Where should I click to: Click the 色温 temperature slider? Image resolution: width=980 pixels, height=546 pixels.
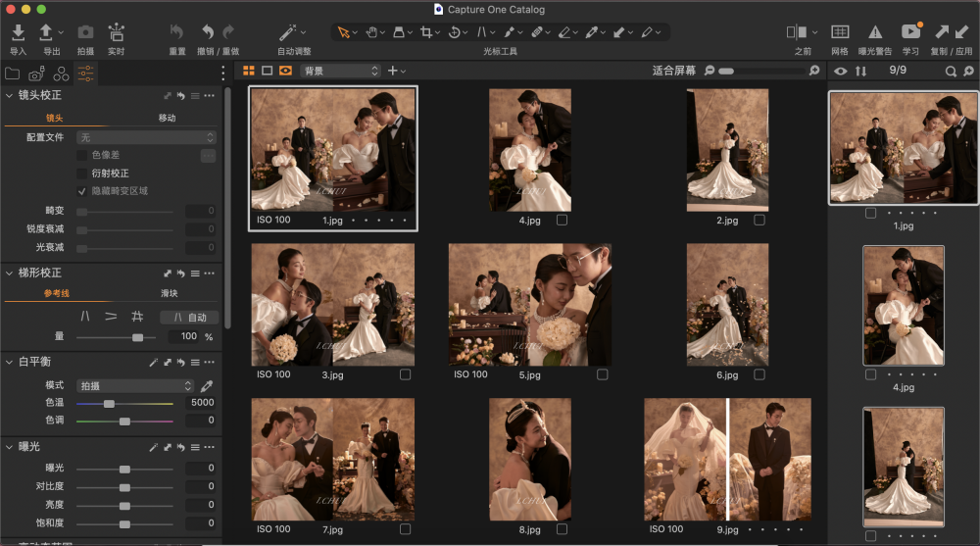109,403
